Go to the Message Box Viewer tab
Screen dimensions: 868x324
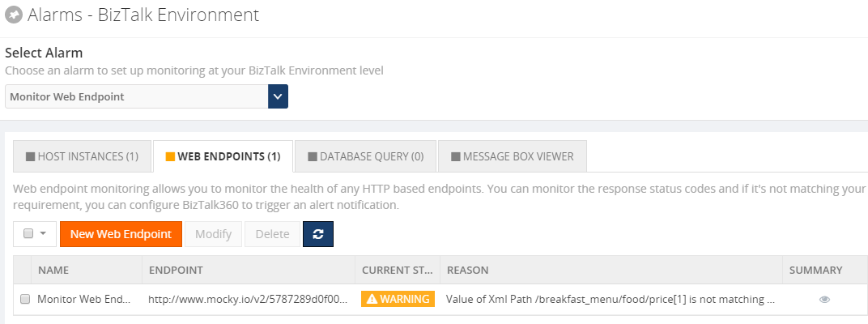513,156
